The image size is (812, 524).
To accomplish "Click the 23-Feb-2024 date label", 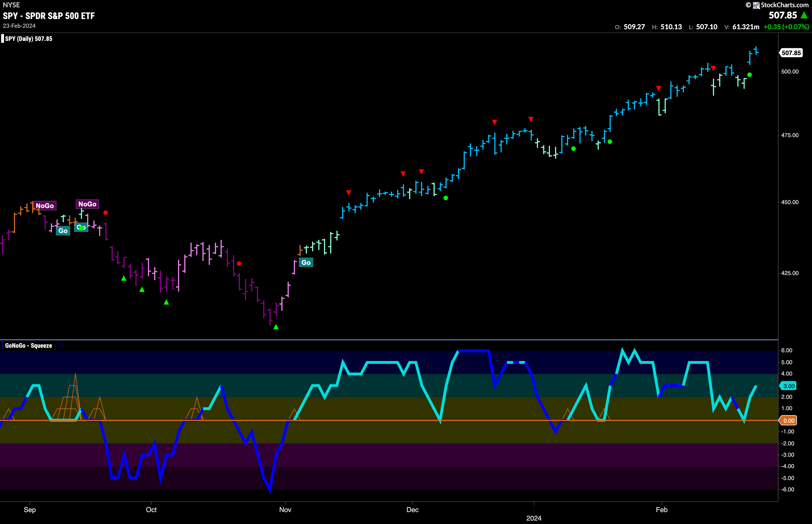I will pyautogui.click(x=19, y=26).
